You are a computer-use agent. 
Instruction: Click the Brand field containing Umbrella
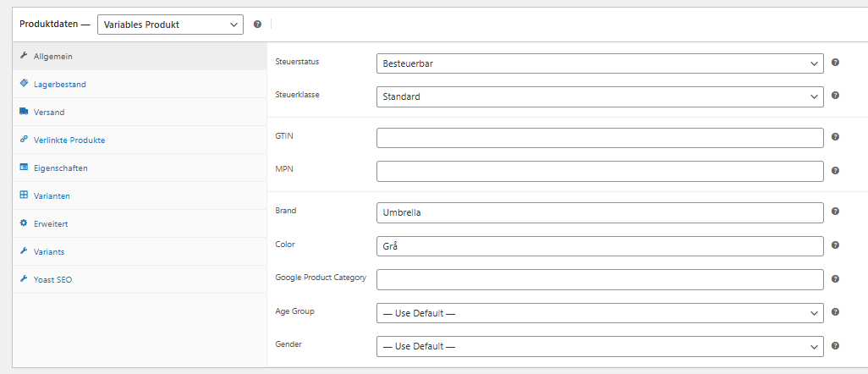pyautogui.click(x=600, y=212)
